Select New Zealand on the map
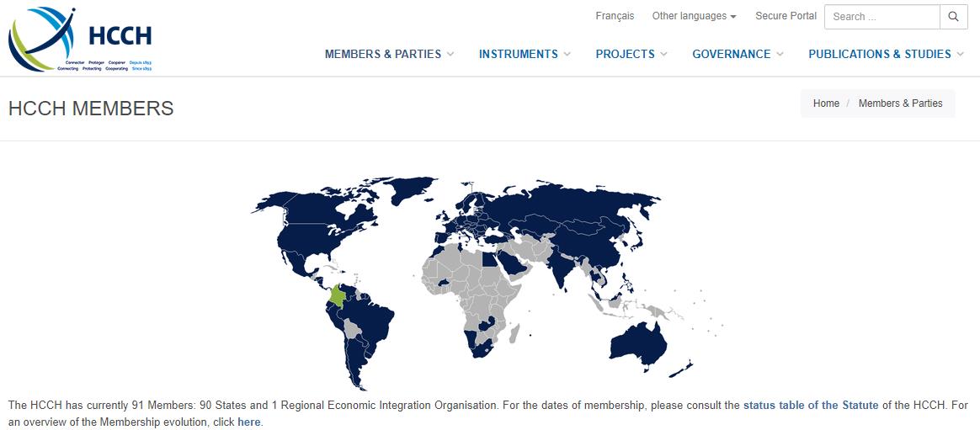The image size is (980, 430). coord(682,369)
